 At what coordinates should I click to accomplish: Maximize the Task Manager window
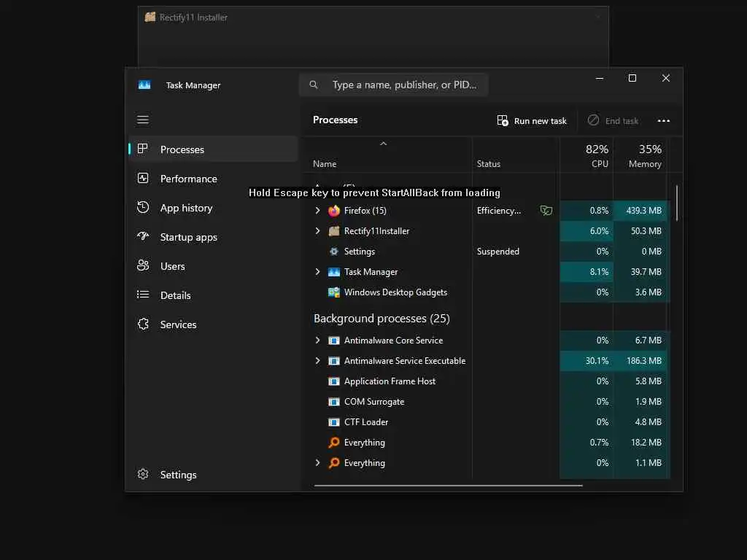[x=632, y=78]
